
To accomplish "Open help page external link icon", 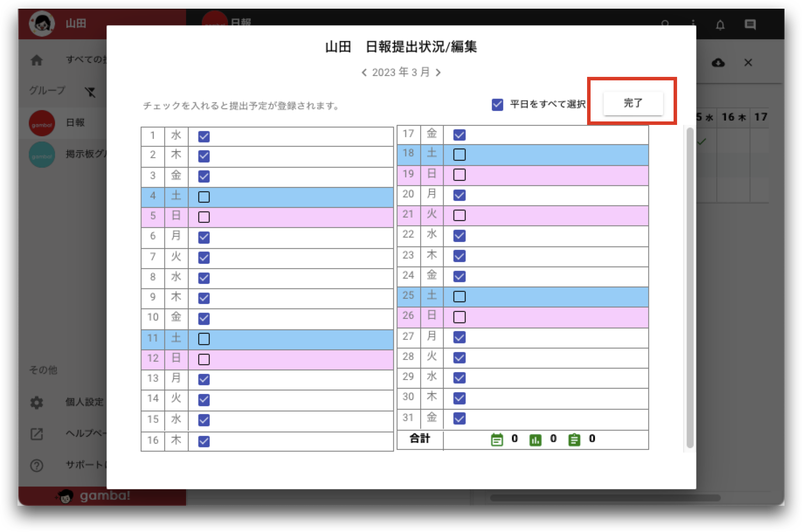I will click(37, 434).
